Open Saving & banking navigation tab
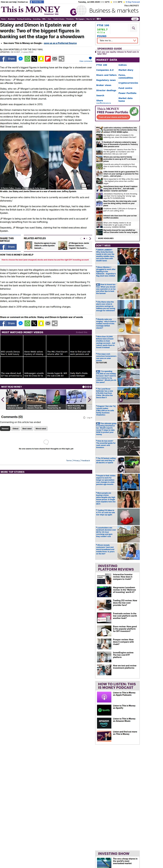Screen dimensions: 163x868 pos(24,19)
